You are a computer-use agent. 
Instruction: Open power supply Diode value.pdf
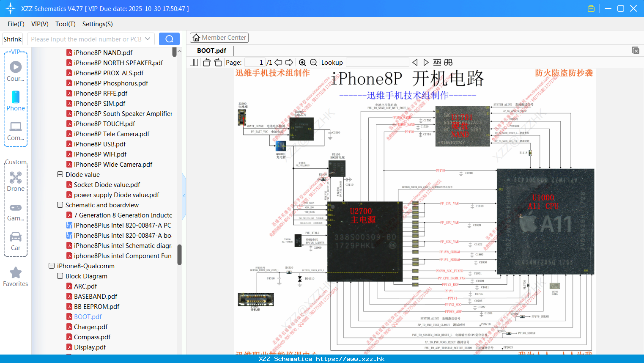pos(116,195)
